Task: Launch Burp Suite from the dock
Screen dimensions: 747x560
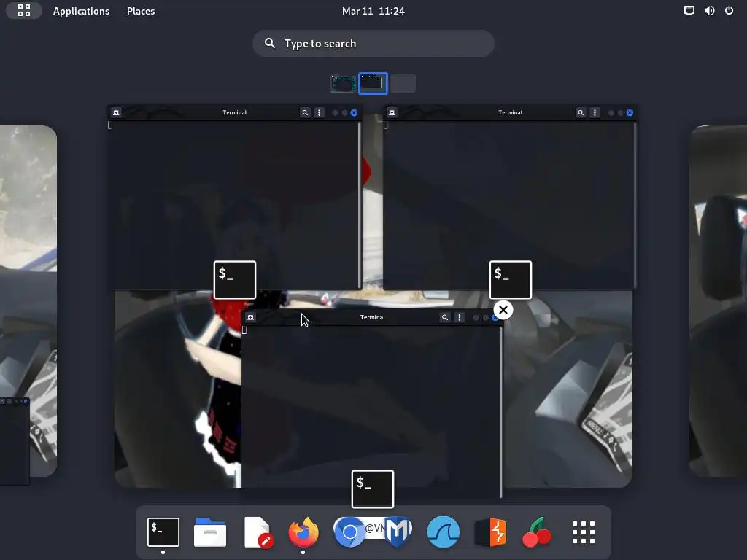Action: coord(491,532)
